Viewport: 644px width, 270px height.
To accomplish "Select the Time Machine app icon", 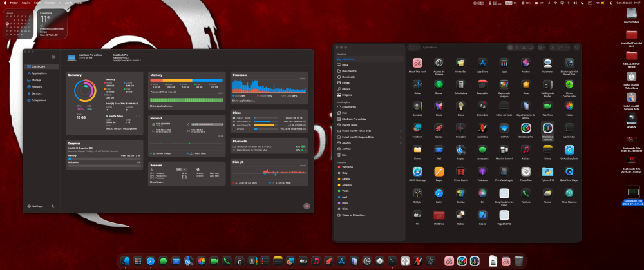I will [569, 193].
